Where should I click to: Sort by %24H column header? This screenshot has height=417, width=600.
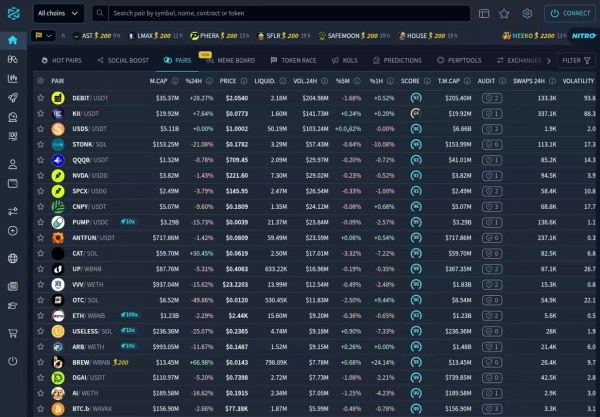click(x=193, y=81)
